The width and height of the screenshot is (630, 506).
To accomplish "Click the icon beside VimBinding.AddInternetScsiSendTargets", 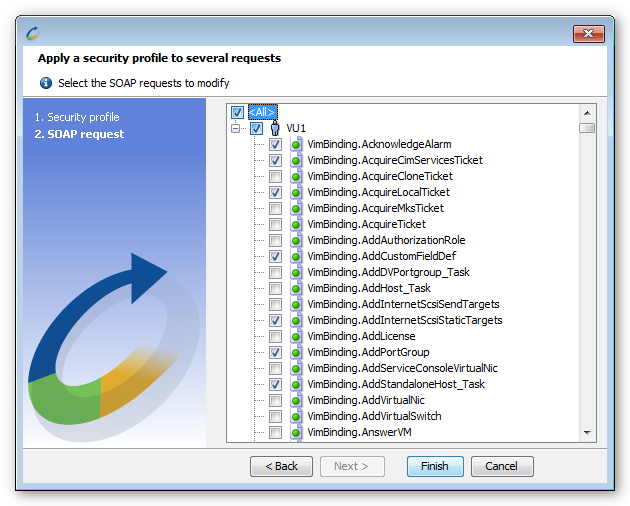I will pyautogui.click(x=296, y=304).
